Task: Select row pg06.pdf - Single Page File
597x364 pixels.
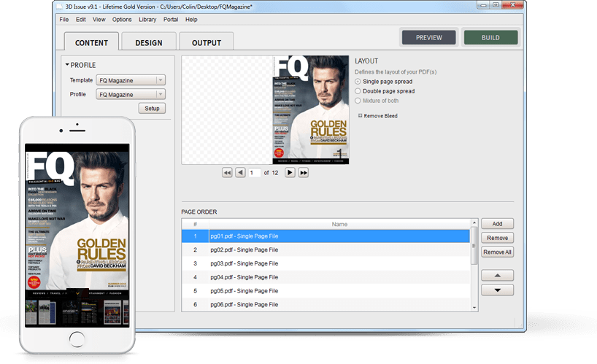Action: [326, 305]
